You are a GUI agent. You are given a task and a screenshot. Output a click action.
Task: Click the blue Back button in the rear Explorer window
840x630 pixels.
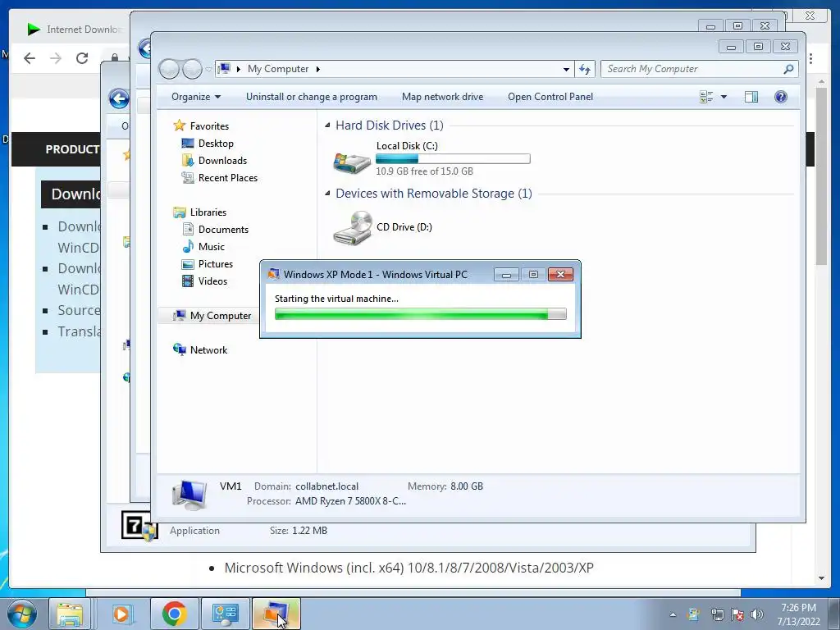coord(119,98)
